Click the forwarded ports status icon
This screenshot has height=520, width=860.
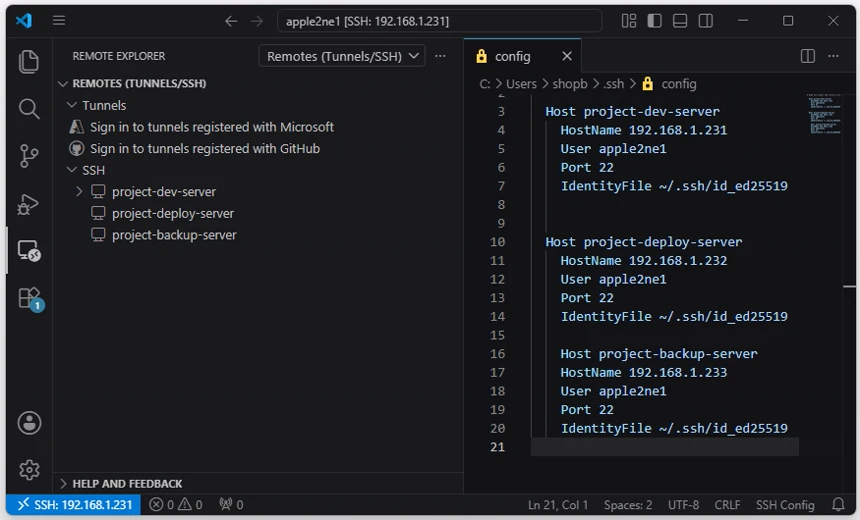coord(231,504)
